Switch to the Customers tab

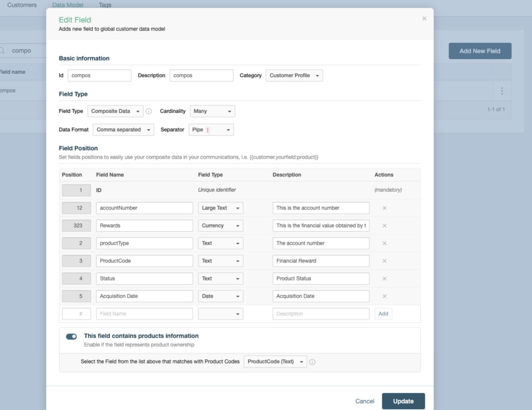(22, 5)
